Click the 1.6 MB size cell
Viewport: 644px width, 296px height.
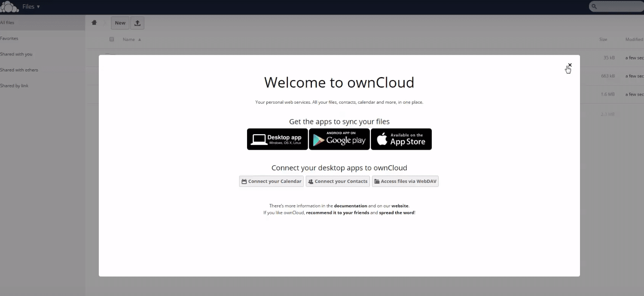coord(608,94)
